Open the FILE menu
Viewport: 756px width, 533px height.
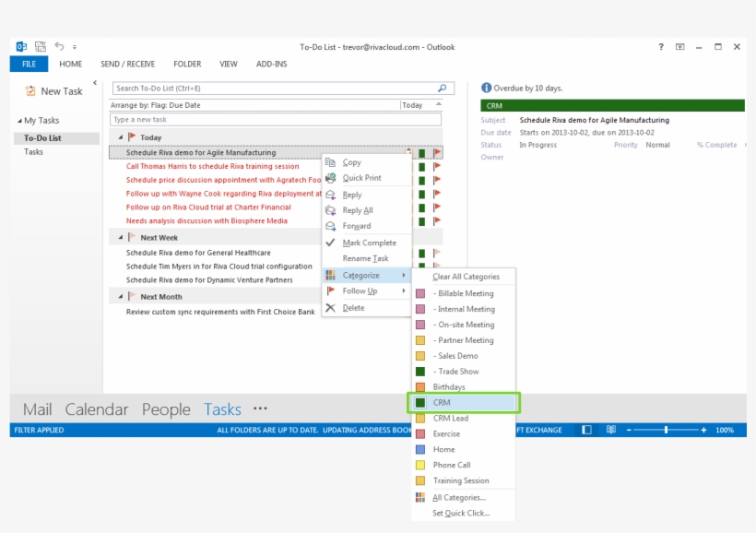(x=28, y=64)
